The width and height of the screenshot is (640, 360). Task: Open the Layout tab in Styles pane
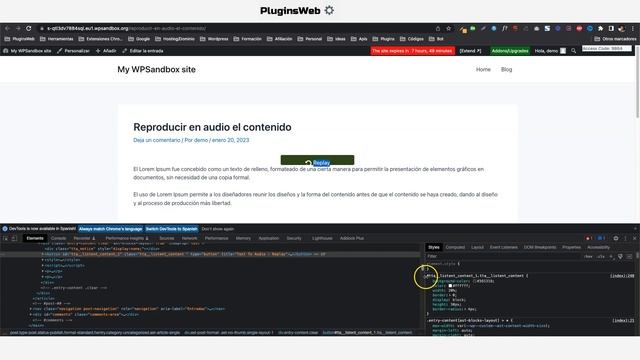coord(477,247)
